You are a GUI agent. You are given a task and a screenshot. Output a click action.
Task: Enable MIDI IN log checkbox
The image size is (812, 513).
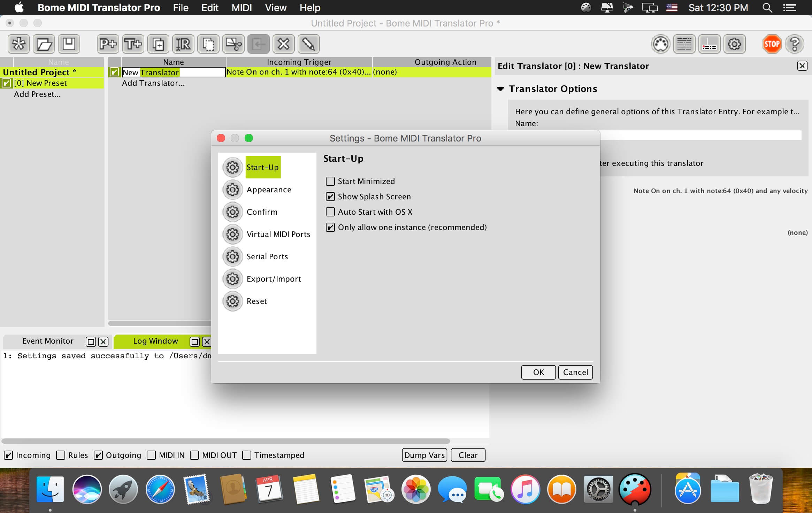click(151, 455)
